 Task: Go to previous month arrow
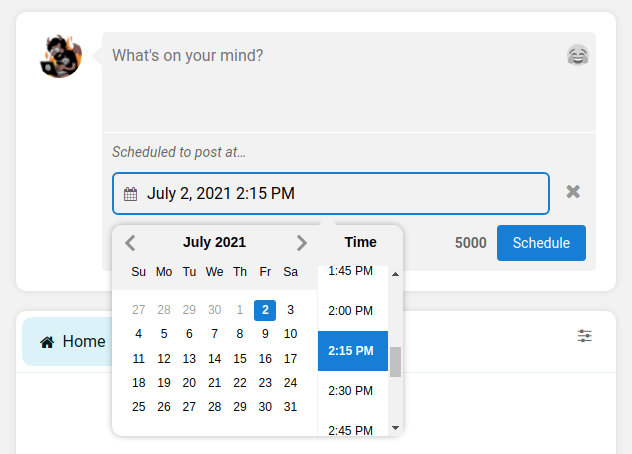click(x=130, y=242)
